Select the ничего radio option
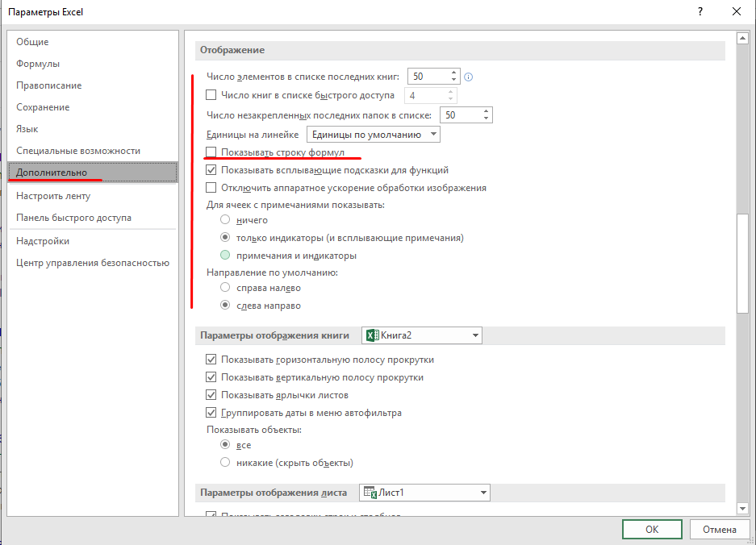Viewport: 756px width, 545px height. tap(225, 220)
